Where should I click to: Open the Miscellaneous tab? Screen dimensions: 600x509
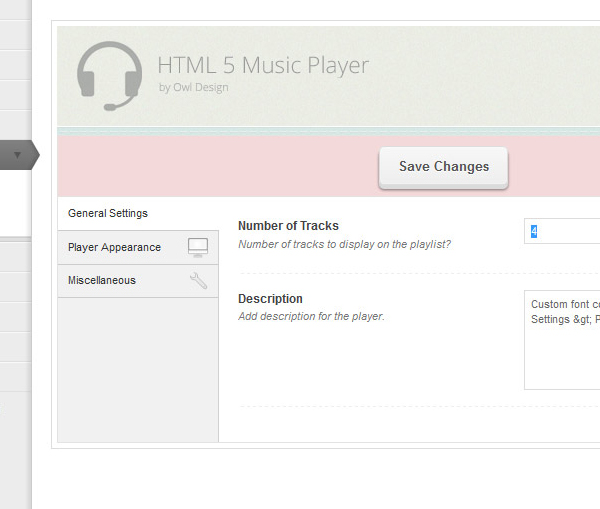click(x=138, y=281)
